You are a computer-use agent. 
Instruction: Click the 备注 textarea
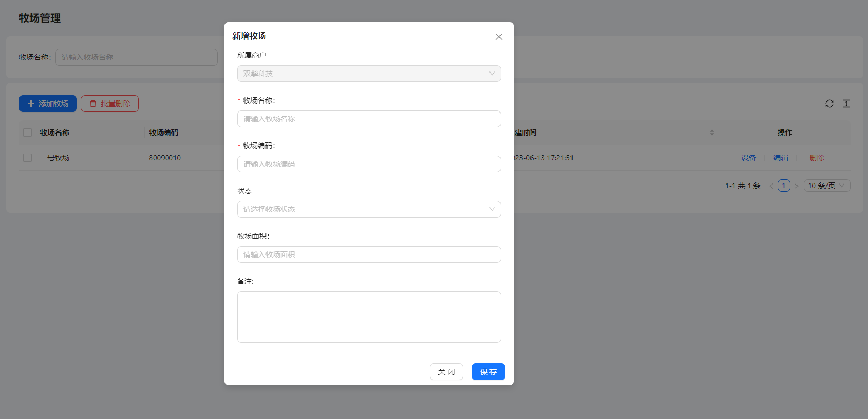click(369, 317)
